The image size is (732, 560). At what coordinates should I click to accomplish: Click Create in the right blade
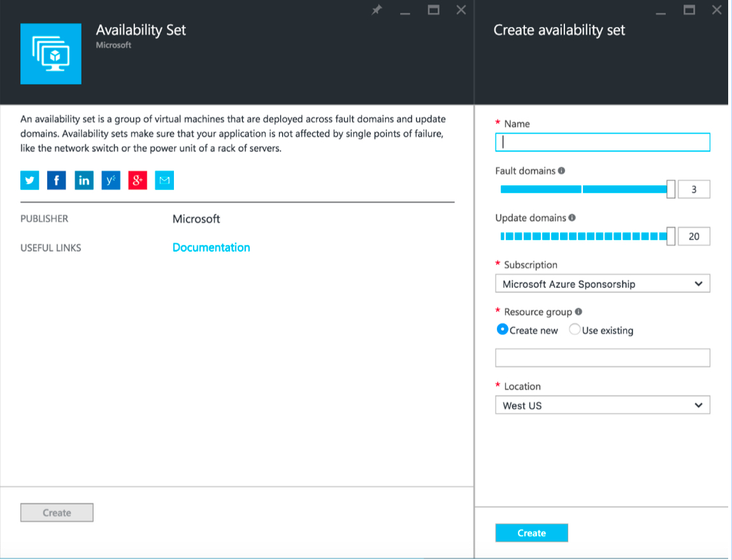tap(531, 533)
